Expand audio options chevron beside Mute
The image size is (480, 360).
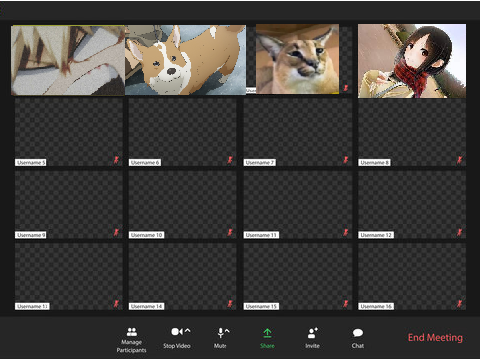point(227,331)
